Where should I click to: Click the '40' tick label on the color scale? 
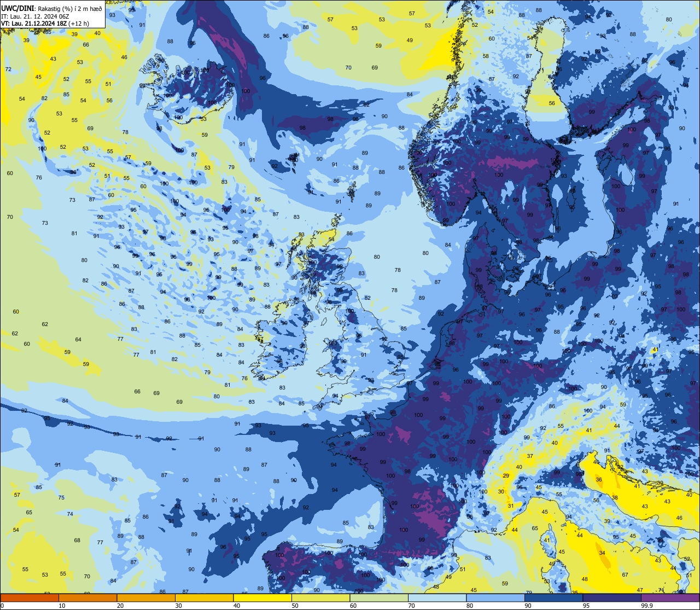point(238,606)
